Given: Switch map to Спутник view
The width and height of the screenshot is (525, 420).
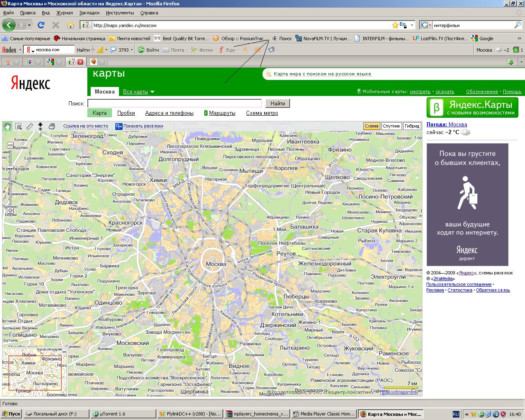Looking at the screenshot, I should tap(391, 126).
